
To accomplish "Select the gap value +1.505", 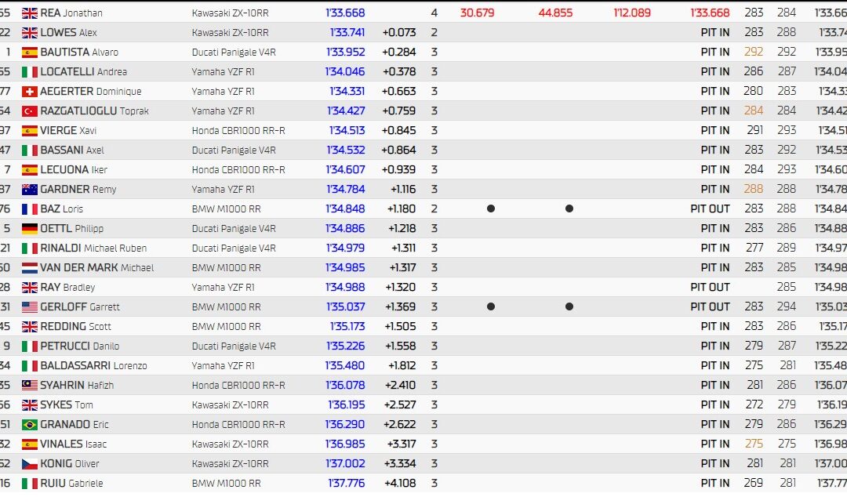I will click(x=400, y=327).
